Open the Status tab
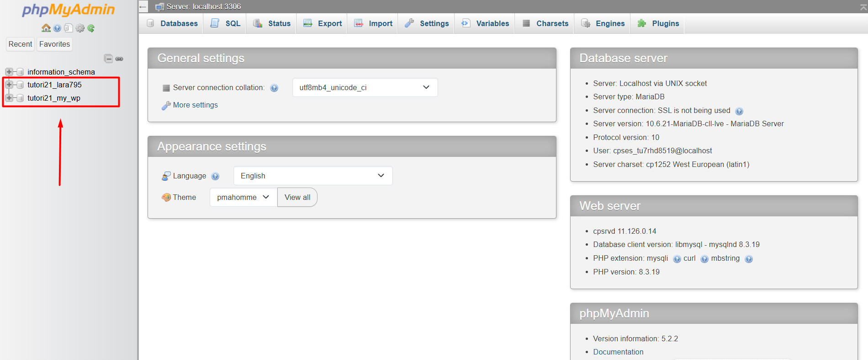The image size is (868, 360). click(272, 23)
